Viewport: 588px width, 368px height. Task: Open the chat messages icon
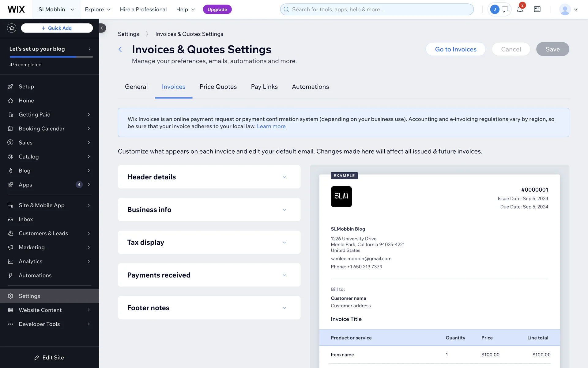(505, 10)
